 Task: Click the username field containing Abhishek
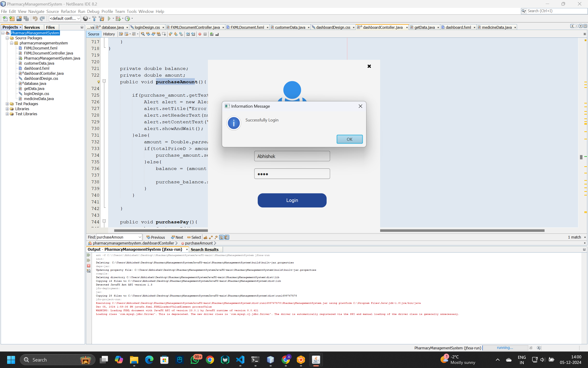292,156
